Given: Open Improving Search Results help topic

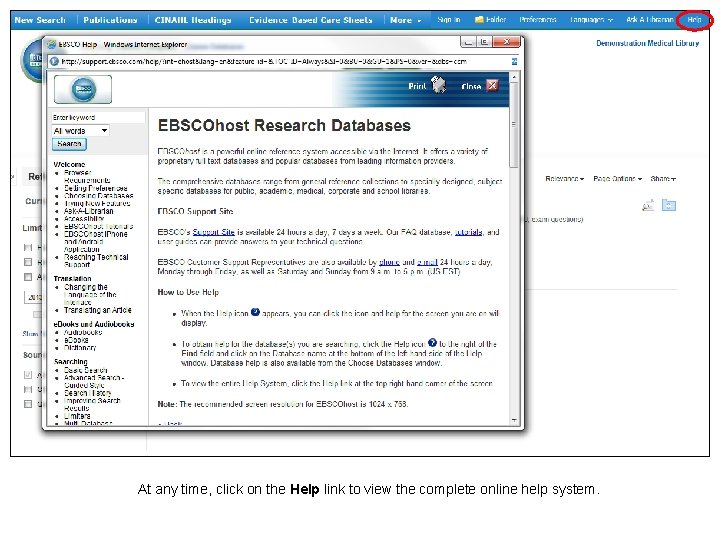Looking at the screenshot, I should tap(92, 404).
